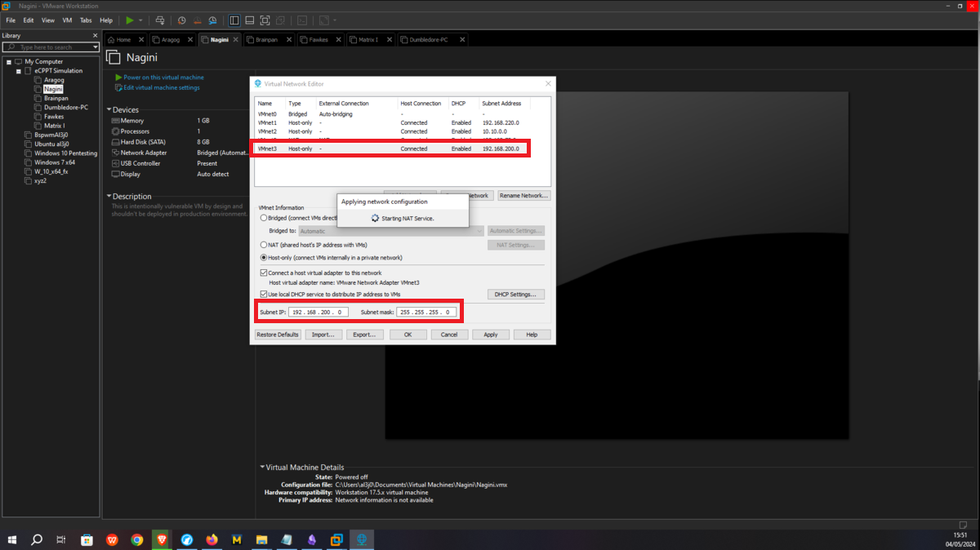The width and height of the screenshot is (980, 550).
Task: Collapse My Computer tree node
Action: pyautogui.click(x=8, y=61)
